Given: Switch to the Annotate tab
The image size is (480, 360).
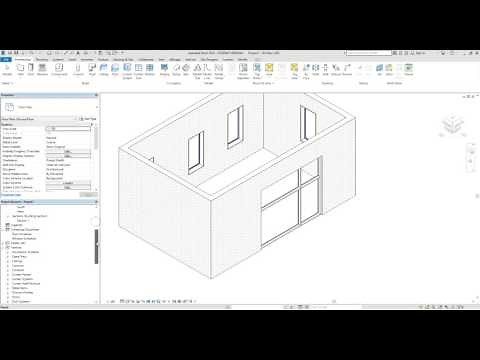Looking at the screenshot, I should coord(87,59).
